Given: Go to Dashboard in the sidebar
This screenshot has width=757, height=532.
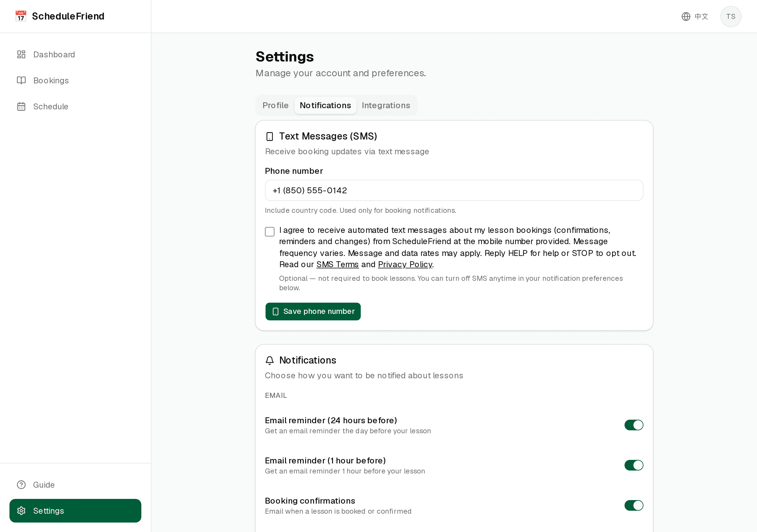Looking at the screenshot, I should click(75, 54).
